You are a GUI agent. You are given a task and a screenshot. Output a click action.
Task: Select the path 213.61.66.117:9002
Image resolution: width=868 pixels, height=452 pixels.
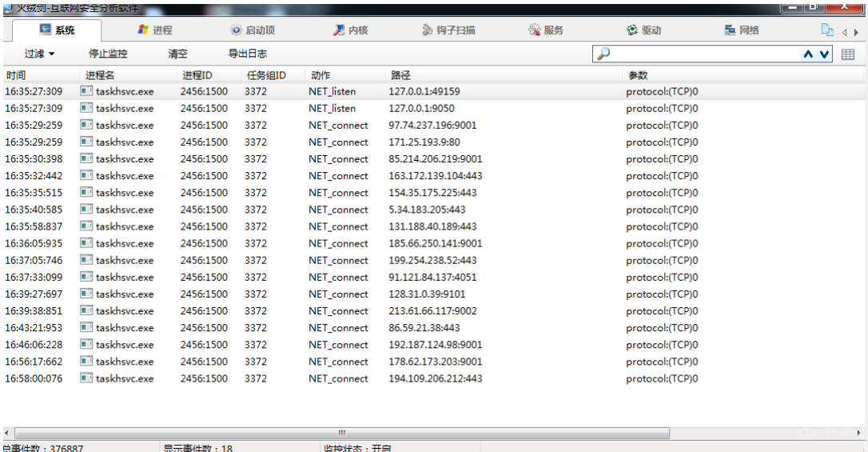[432, 311]
